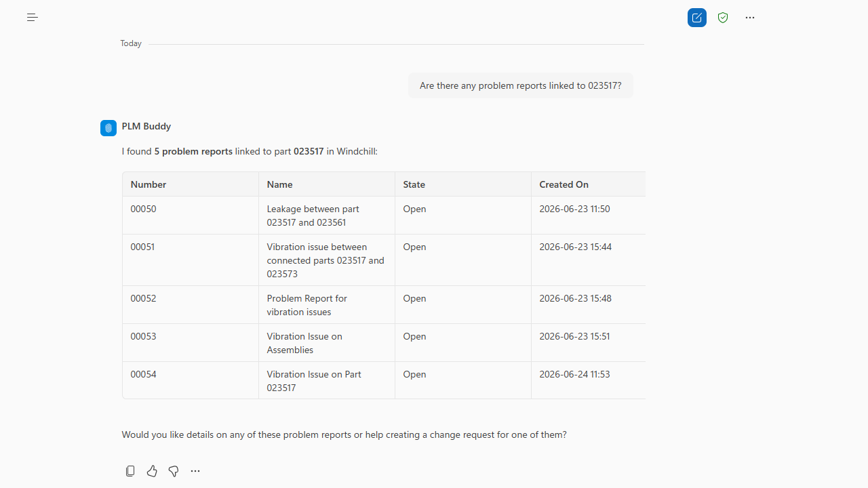Open the sidebar hamburger menu
Image resolution: width=868 pixels, height=488 pixels.
tap(33, 18)
